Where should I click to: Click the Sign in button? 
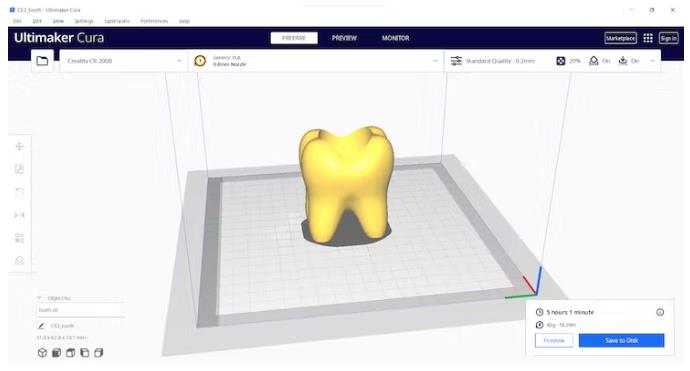click(668, 38)
